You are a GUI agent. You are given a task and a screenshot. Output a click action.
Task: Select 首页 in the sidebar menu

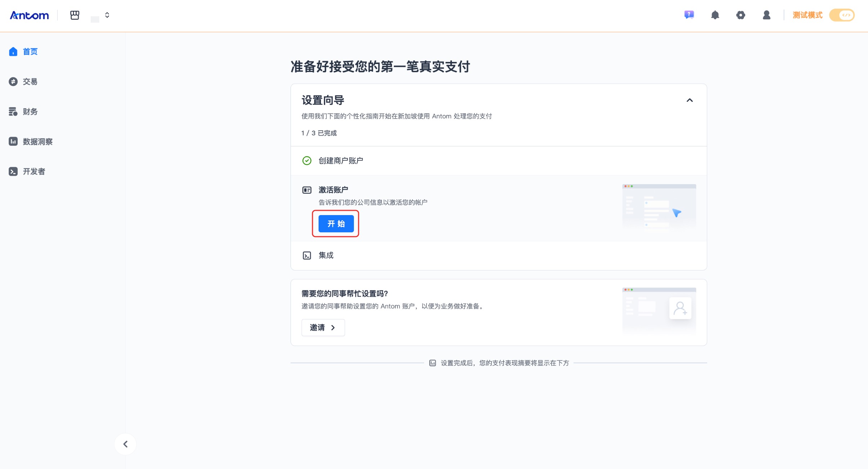tap(30, 51)
